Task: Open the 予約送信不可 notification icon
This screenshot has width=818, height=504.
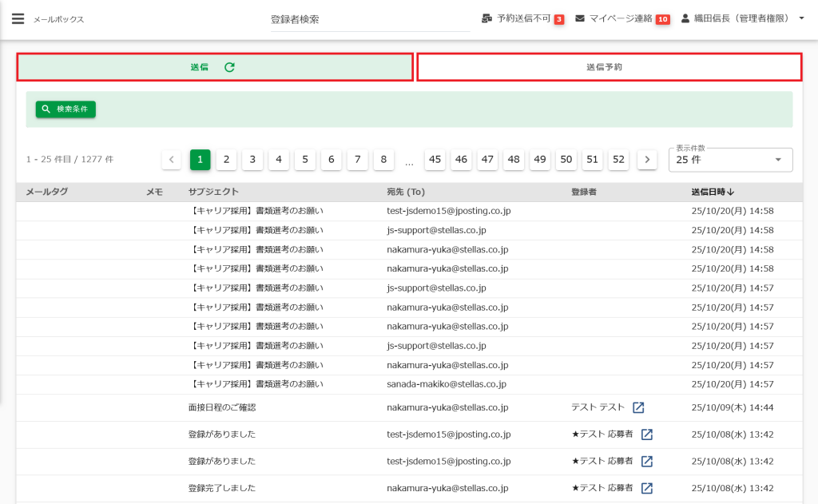Action: (486, 18)
